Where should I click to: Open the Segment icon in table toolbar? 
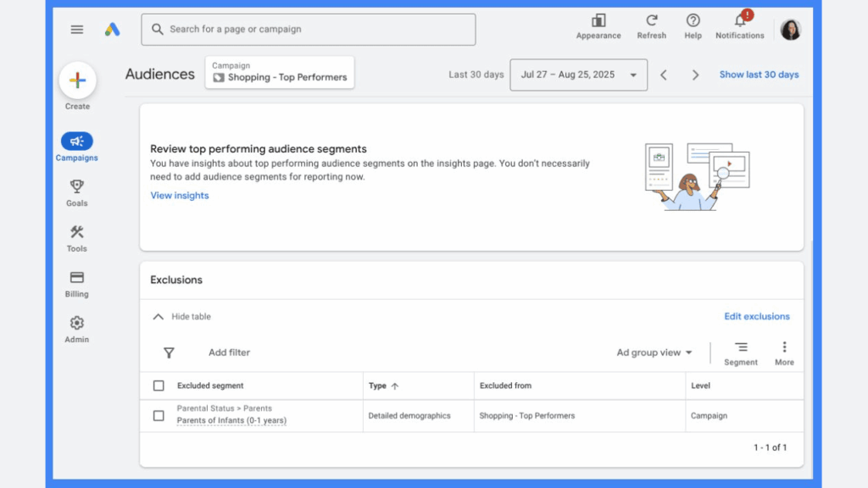click(x=740, y=347)
